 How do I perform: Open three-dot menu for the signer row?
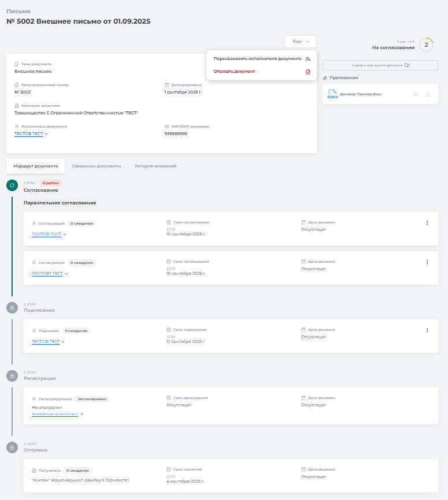coord(427,330)
